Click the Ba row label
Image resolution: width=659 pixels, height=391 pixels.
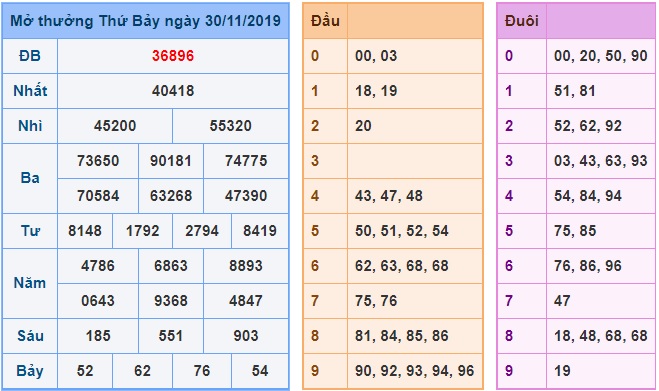30,178
